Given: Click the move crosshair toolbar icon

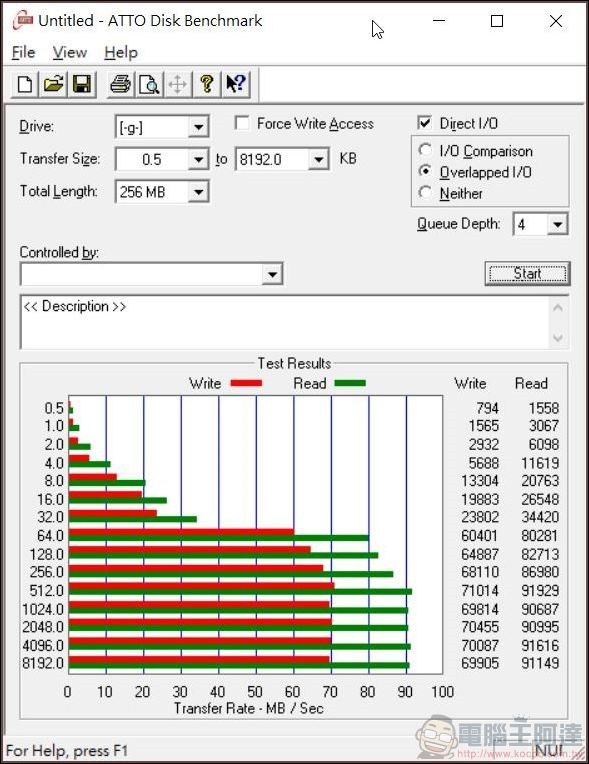Looking at the screenshot, I should click(x=177, y=84).
